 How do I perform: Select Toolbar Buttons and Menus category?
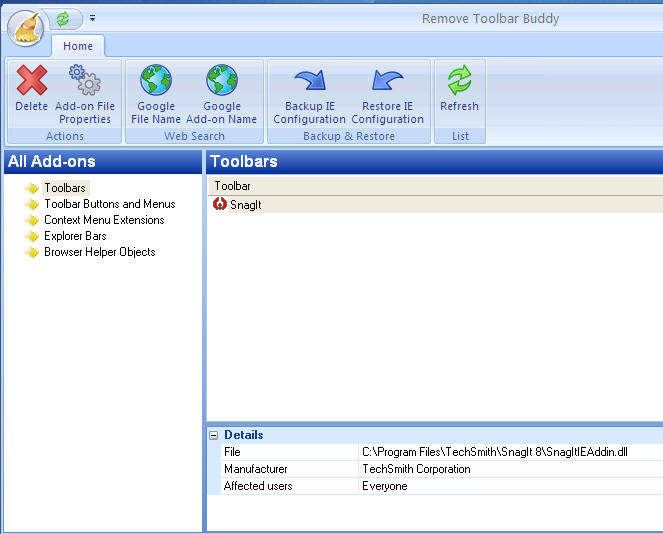109,204
